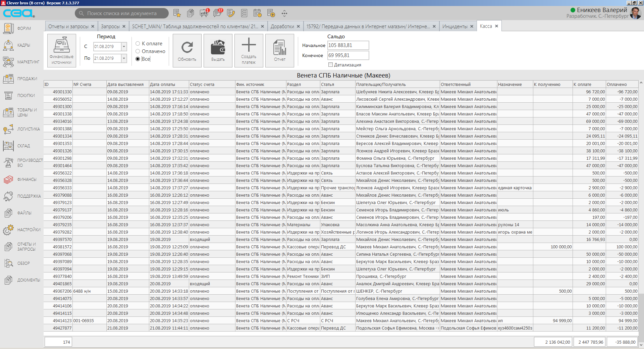Click the Оплачено column header
The width and height of the screenshot is (644, 349).
(x=616, y=85)
